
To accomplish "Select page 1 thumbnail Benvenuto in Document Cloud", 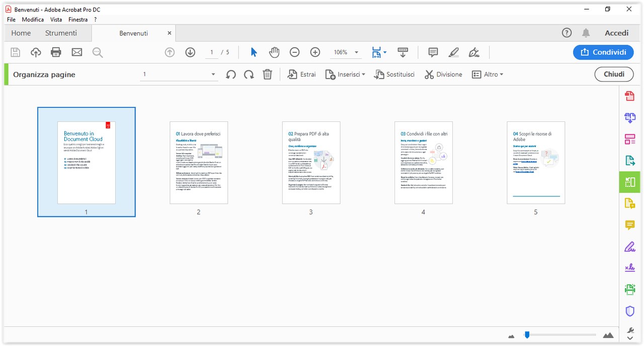I will 87,163.
